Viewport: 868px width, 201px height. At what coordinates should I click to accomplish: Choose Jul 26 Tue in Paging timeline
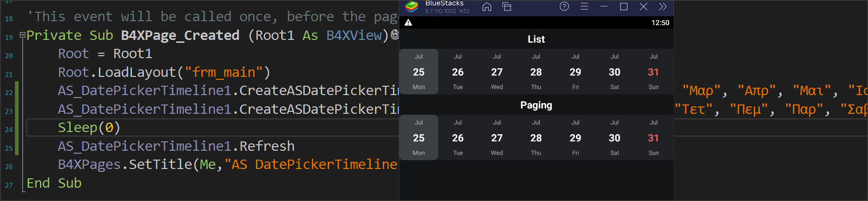[457, 138]
